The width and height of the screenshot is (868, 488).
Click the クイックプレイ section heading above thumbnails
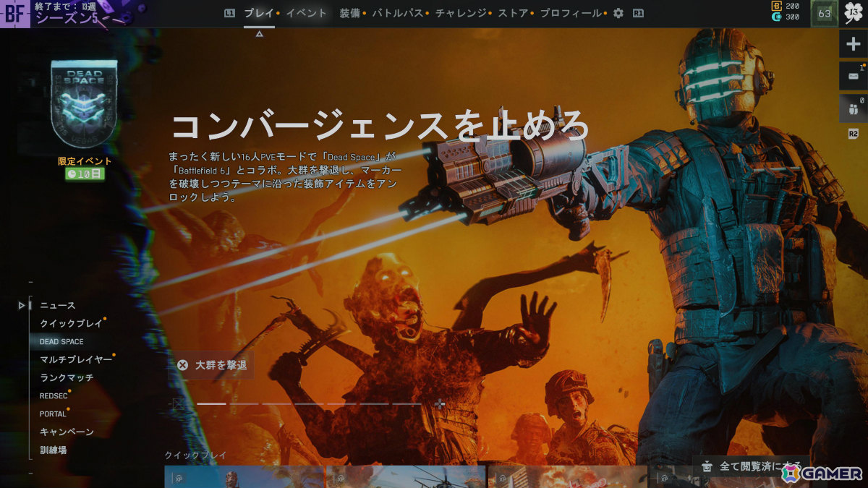(195, 455)
